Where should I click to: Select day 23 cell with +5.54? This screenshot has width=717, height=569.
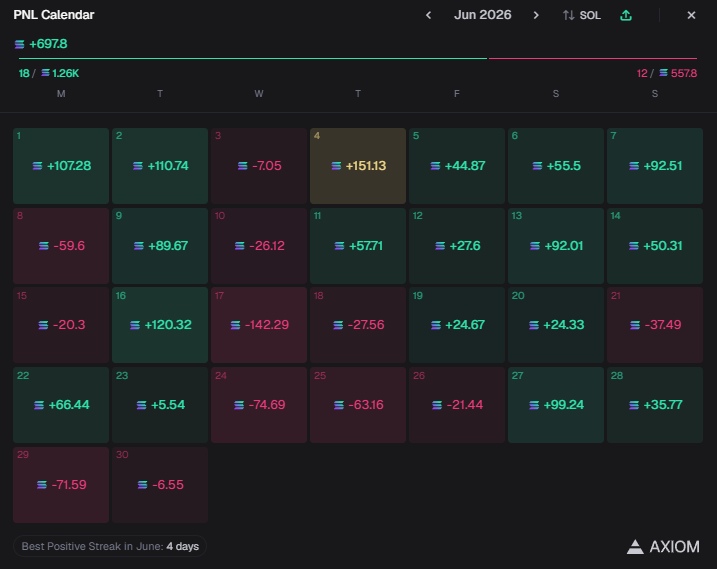160,405
